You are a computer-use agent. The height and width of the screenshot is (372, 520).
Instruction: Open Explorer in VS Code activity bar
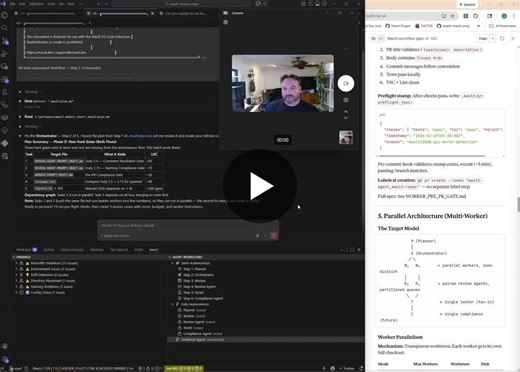tap(5, 15)
